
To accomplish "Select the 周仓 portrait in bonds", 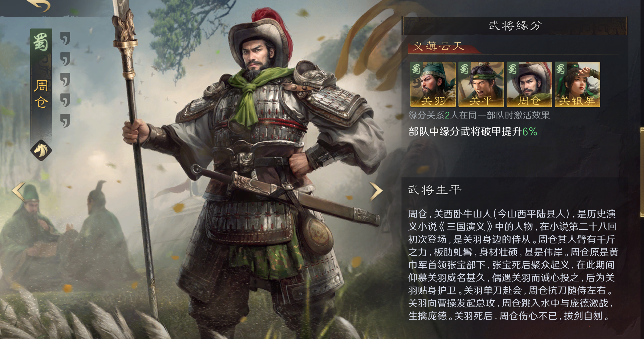I will pyautogui.click(x=529, y=84).
